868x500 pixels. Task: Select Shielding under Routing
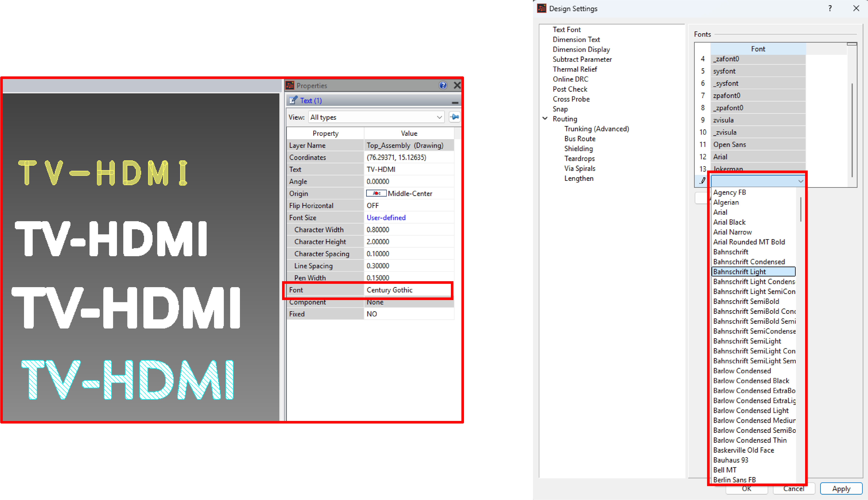pyautogui.click(x=579, y=149)
